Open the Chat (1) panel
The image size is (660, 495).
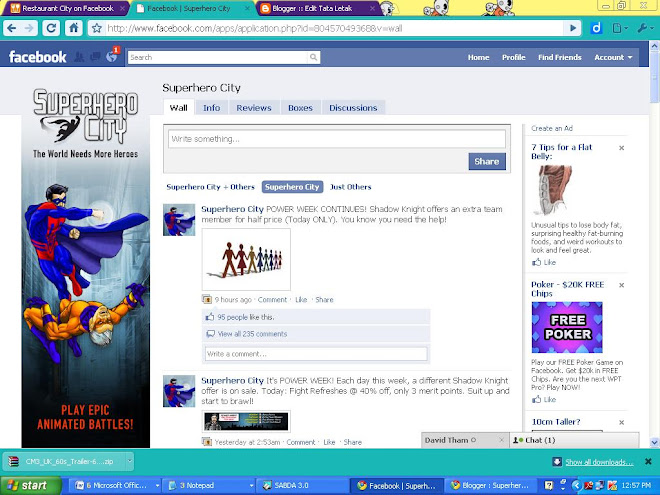coord(574,440)
